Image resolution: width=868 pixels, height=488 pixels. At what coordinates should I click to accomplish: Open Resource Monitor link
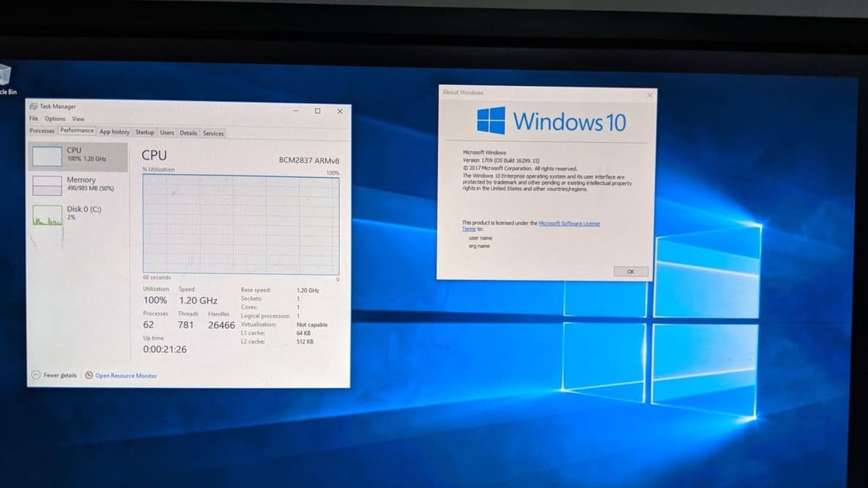(x=126, y=376)
